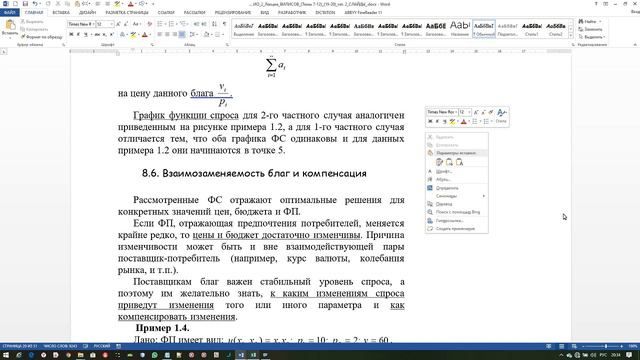Click the decrease indent icon
The width and height of the screenshot is (640, 360).
point(196,24)
